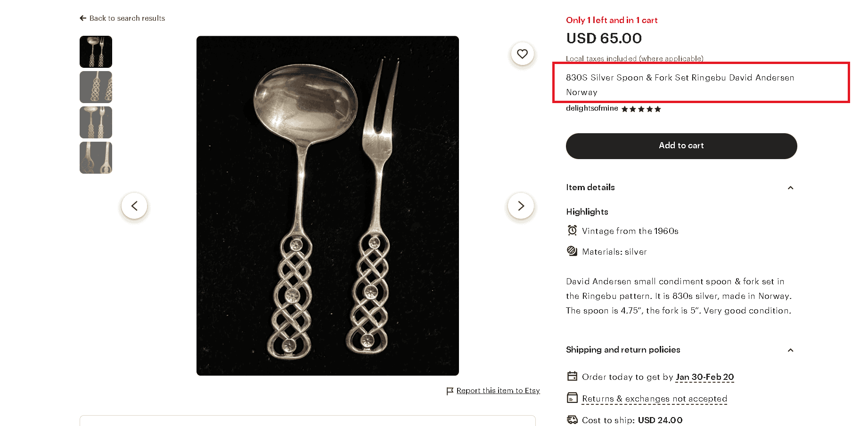868x426 pixels.
Task: Advance the image carousel with right arrow
Action: [x=520, y=206]
